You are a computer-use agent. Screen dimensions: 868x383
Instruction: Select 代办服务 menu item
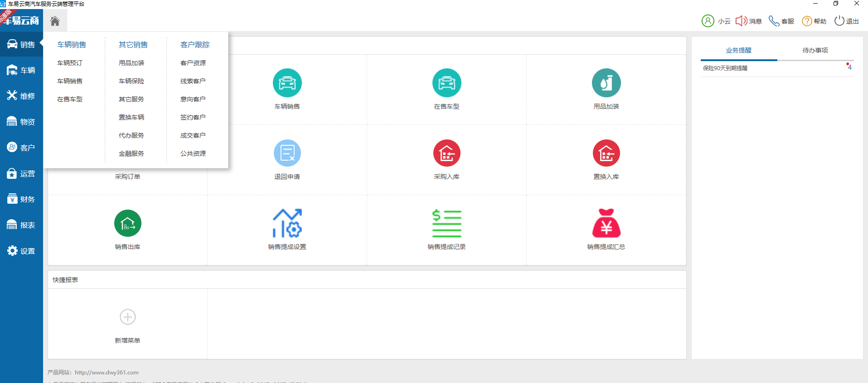pyautogui.click(x=131, y=135)
